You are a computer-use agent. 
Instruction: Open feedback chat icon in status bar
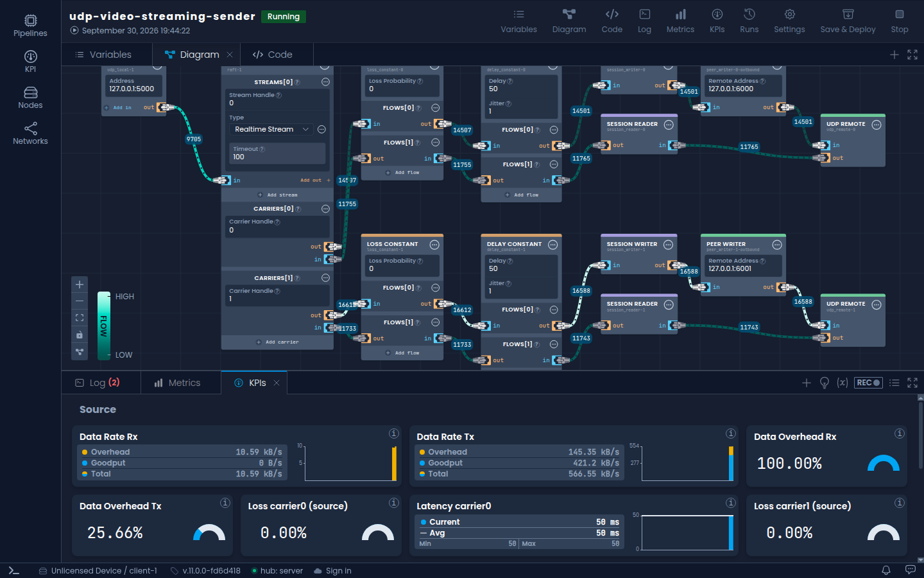[x=910, y=570]
